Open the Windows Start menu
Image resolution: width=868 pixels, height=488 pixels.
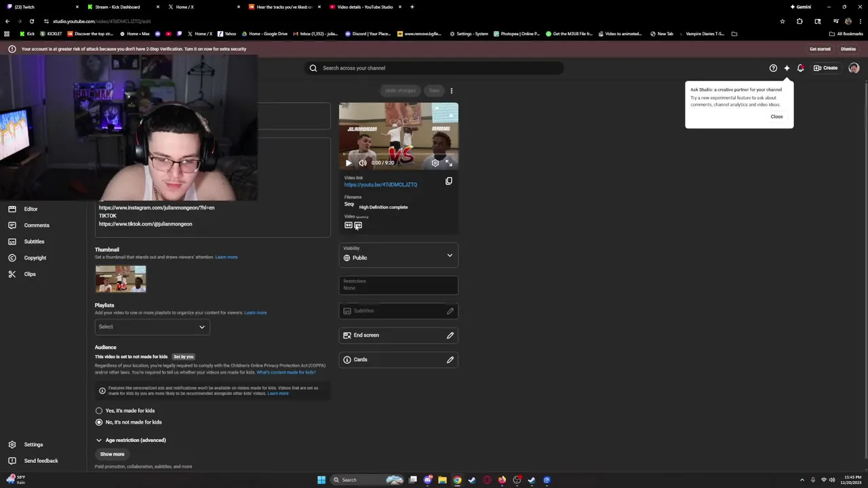click(x=321, y=480)
